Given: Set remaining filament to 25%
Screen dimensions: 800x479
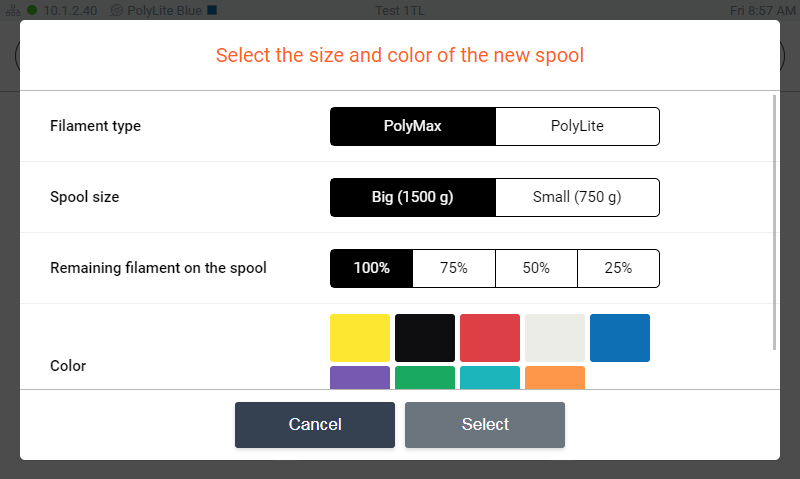Looking at the screenshot, I should (x=618, y=268).
